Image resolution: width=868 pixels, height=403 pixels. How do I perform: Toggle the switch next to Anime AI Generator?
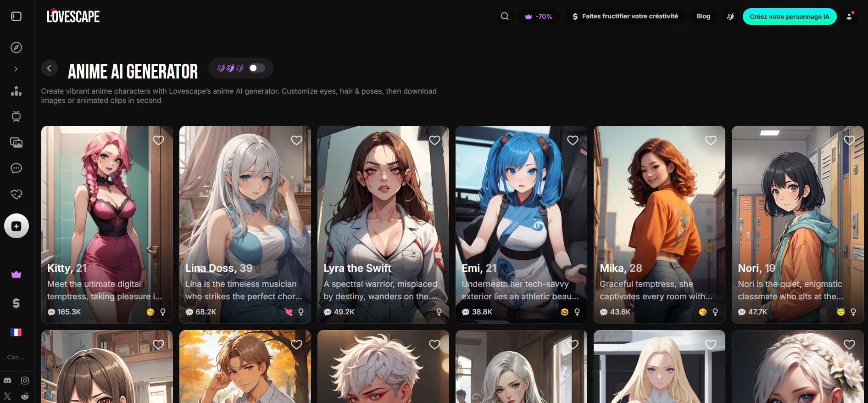256,68
